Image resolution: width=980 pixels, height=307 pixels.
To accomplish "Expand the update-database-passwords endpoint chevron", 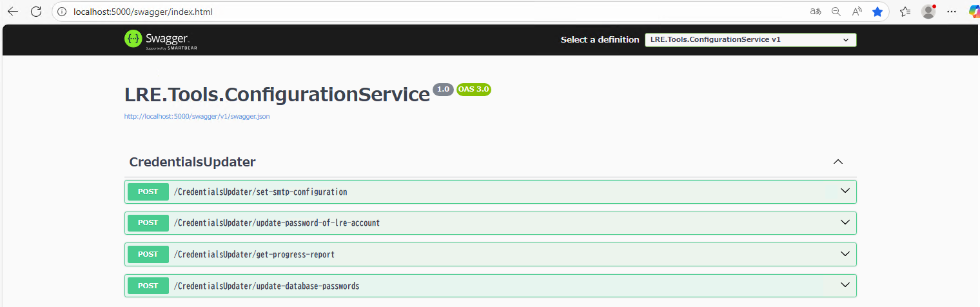I will click(846, 285).
